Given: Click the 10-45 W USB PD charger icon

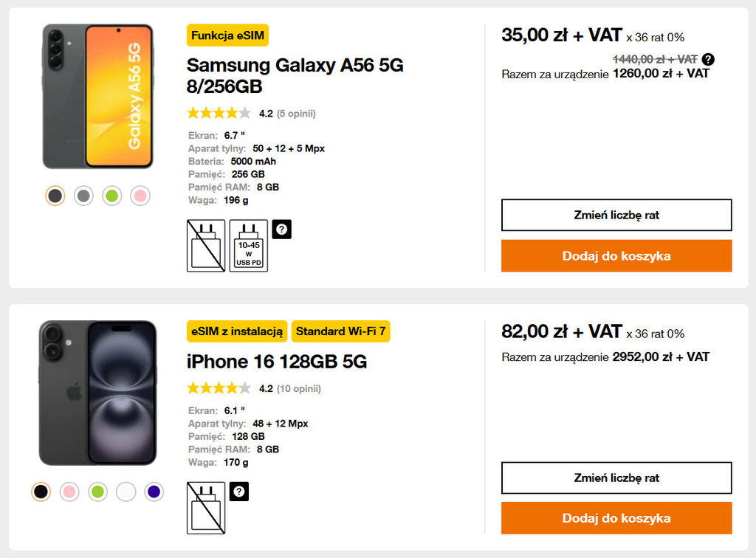Looking at the screenshot, I should 249,246.
